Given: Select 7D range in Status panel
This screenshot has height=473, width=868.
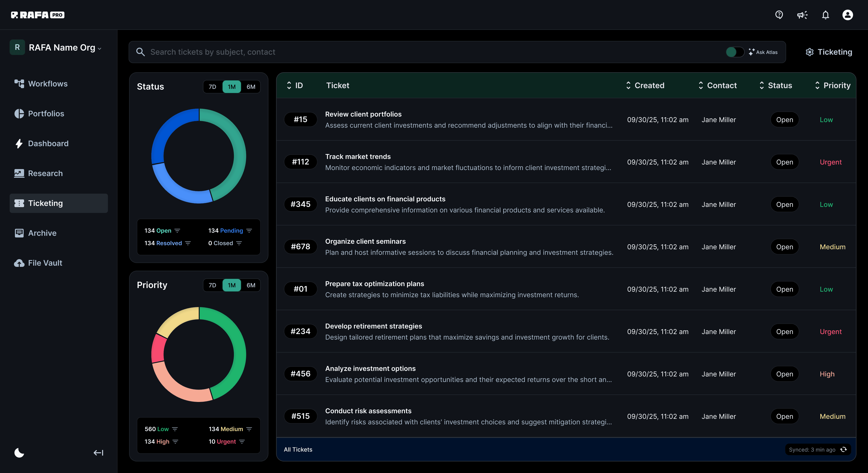Looking at the screenshot, I should point(212,87).
